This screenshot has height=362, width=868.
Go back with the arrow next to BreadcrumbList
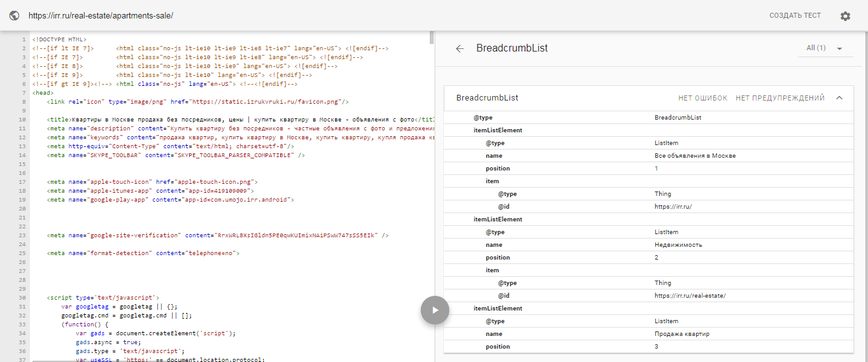(x=460, y=48)
